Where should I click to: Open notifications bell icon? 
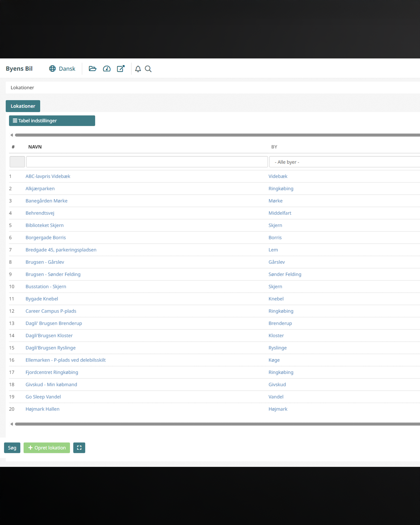coord(138,69)
